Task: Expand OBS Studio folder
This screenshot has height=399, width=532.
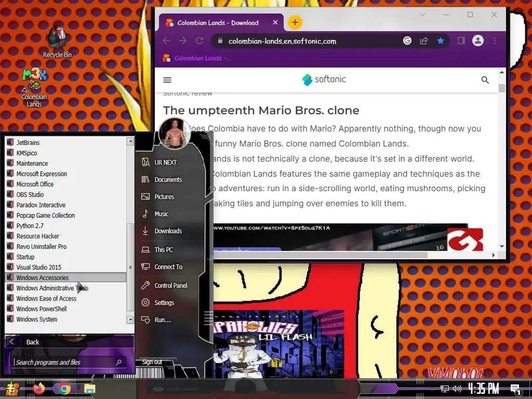Action: tap(66, 195)
